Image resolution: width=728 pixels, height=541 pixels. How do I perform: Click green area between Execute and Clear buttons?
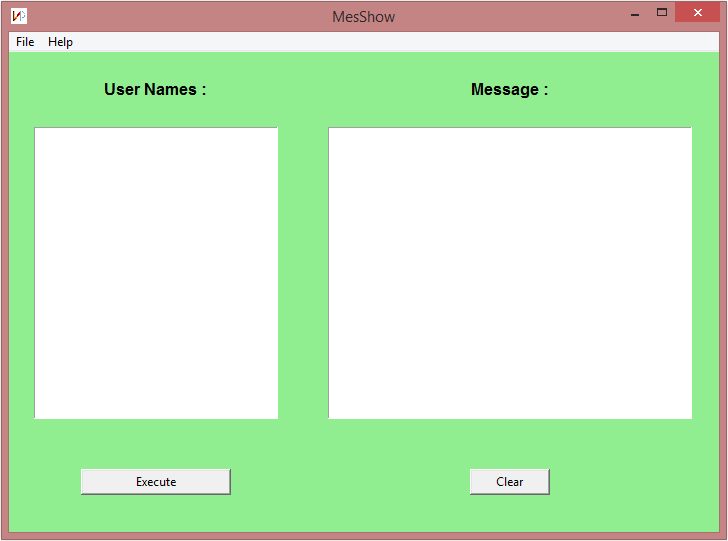tap(350, 482)
